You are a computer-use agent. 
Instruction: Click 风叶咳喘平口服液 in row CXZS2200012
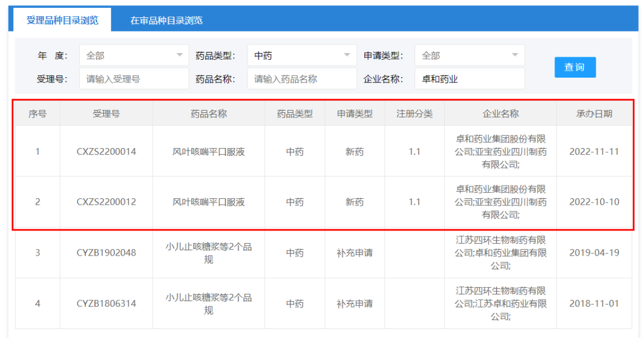pos(209,202)
